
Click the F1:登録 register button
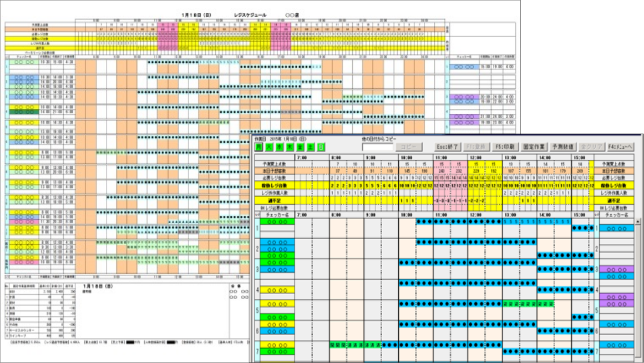click(476, 147)
